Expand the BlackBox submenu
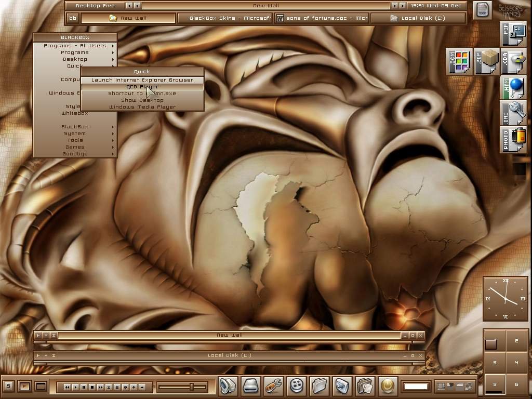The image size is (532, 399). point(75,127)
